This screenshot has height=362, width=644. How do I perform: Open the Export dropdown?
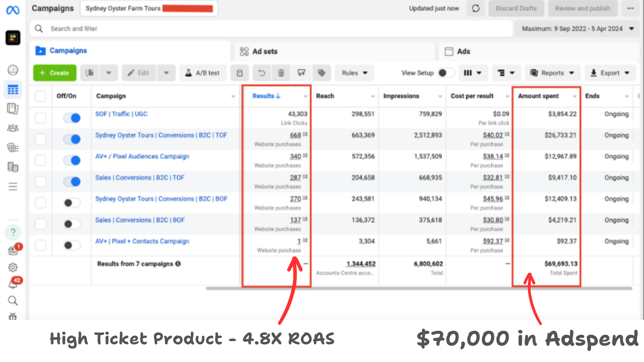pyautogui.click(x=610, y=73)
